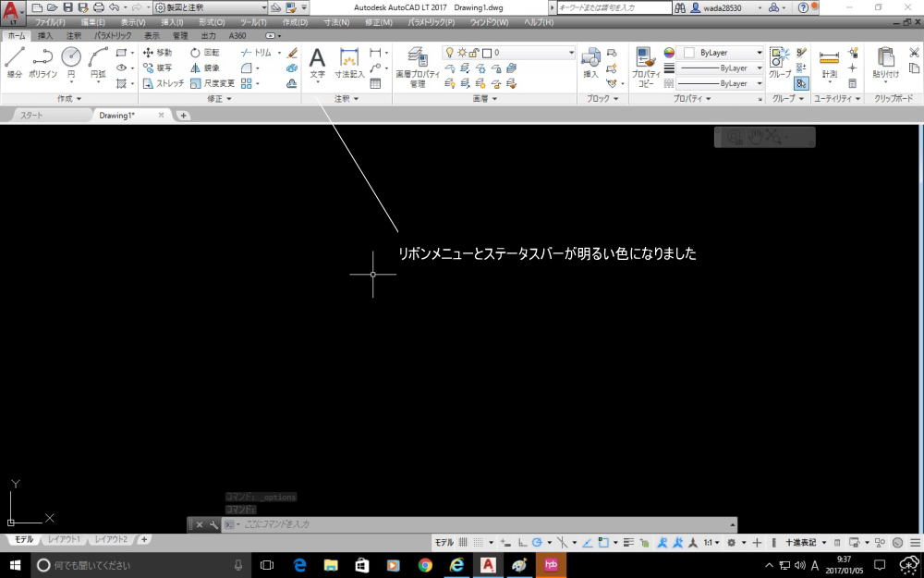Expand the 注釈 panel
The height and width of the screenshot is (578, 924).
(x=346, y=99)
